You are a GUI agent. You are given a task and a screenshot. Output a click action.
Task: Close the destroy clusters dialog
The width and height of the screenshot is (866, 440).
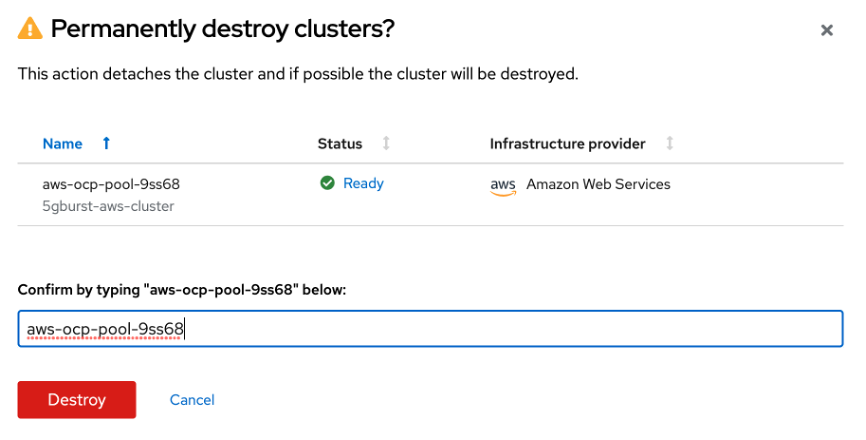[x=827, y=30]
